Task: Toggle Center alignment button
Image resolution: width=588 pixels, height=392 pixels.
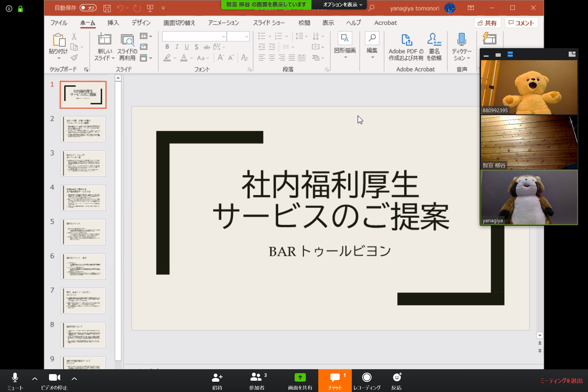Action: [x=272, y=58]
